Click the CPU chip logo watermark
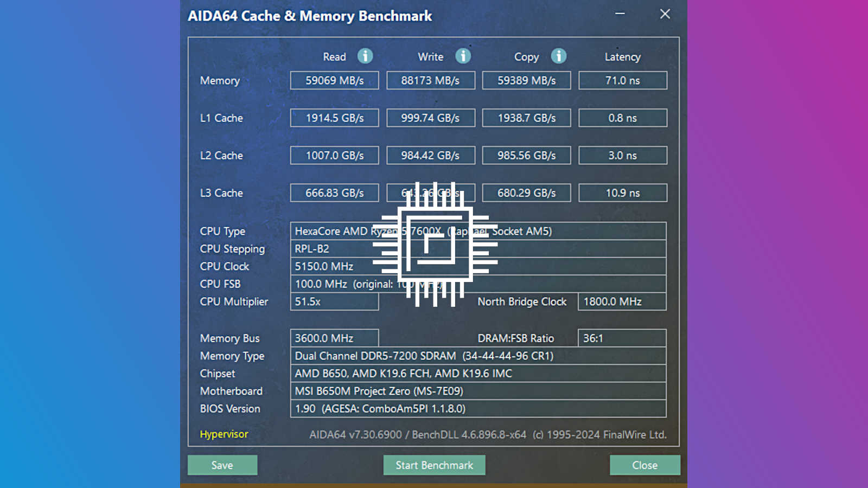This screenshot has height=488, width=868. [434, 244]
